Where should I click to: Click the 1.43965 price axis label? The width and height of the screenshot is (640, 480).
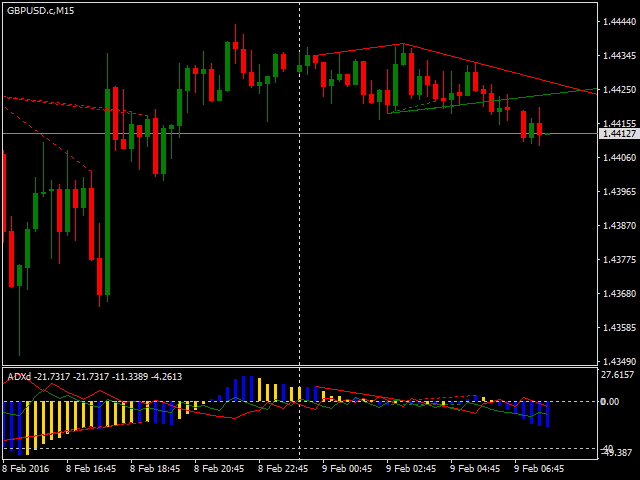[619, 191]
